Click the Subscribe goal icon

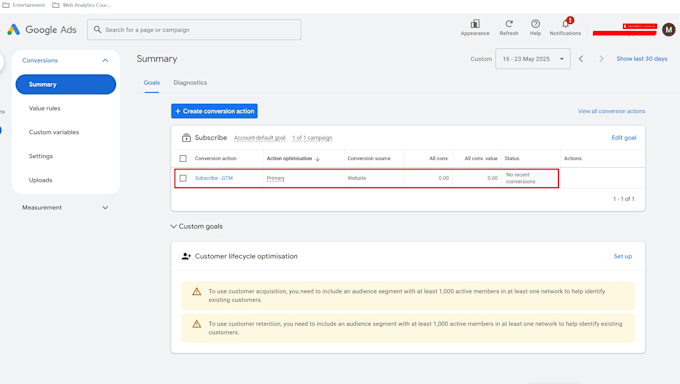click(x=186, y=138)
